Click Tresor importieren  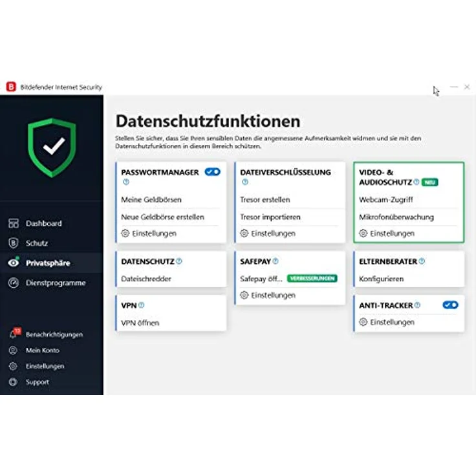click(x=270, y=217)
